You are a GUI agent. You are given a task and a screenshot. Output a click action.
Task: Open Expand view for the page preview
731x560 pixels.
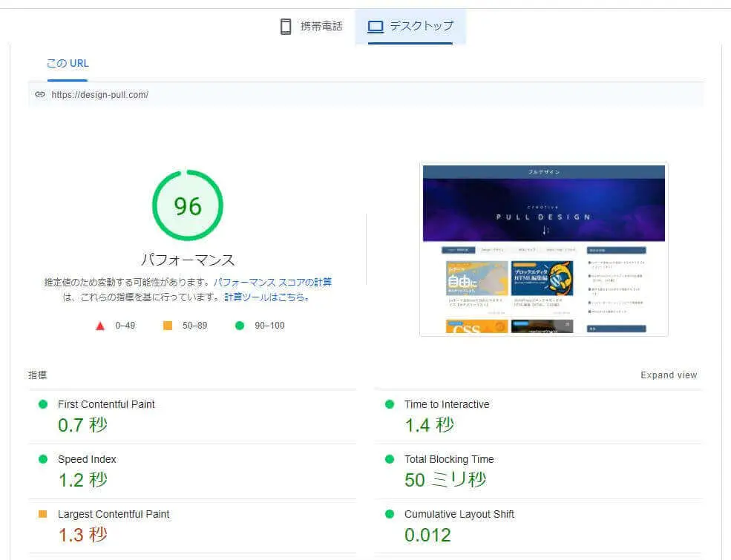[668, 375]
